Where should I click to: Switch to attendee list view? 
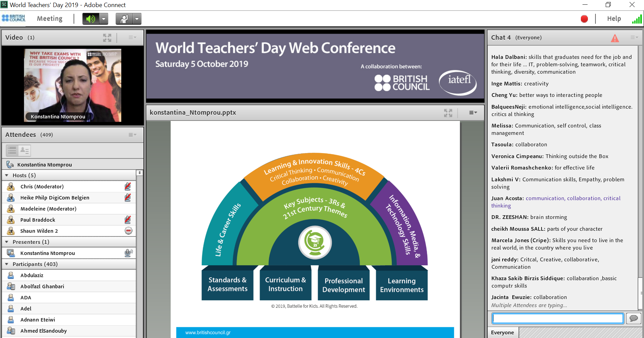click(x=12, y=150)
